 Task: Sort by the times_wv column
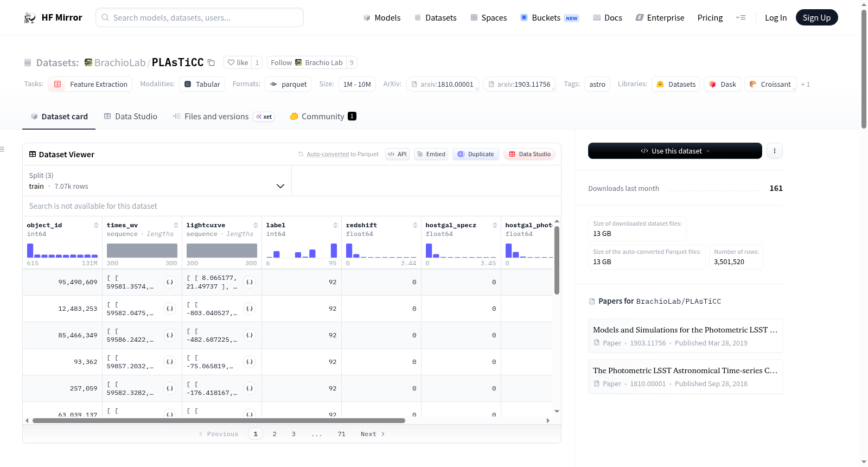pyautogui.click(x=176, y=225)
